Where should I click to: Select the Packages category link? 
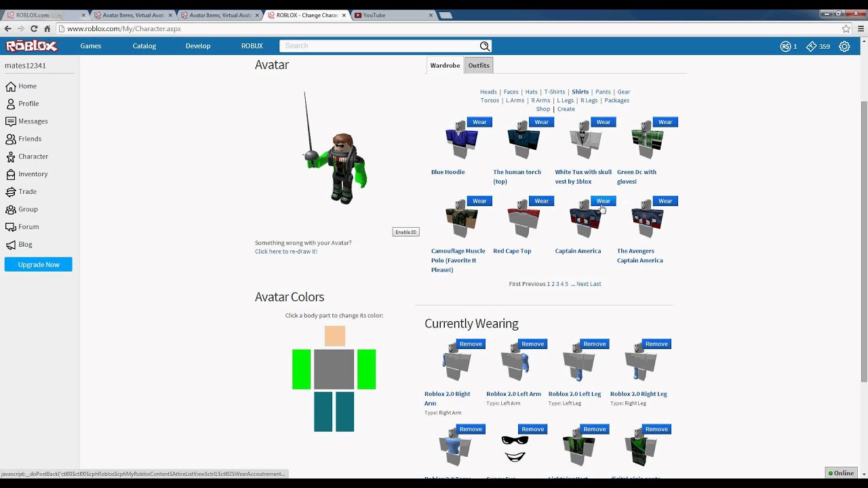click(616, 100)
